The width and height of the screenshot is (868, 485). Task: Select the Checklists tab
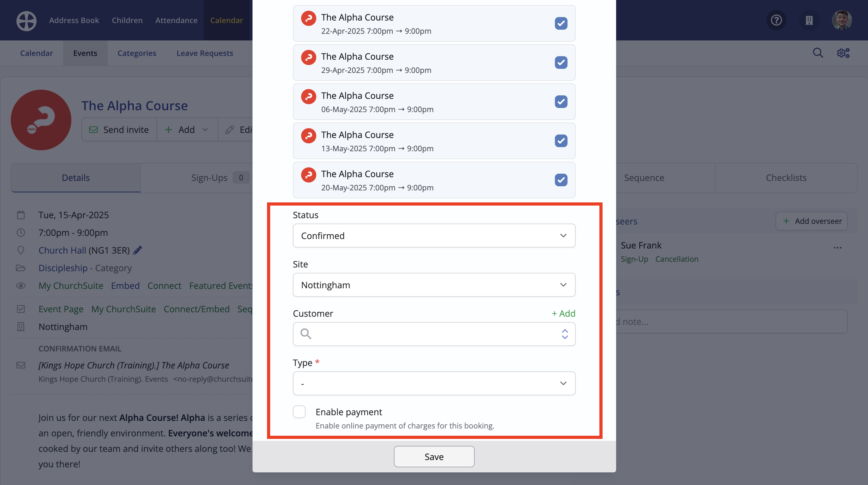[786, 178]
